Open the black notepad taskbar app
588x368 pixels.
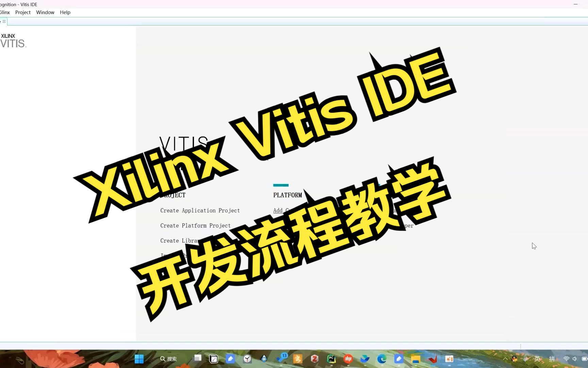[214, 359]
